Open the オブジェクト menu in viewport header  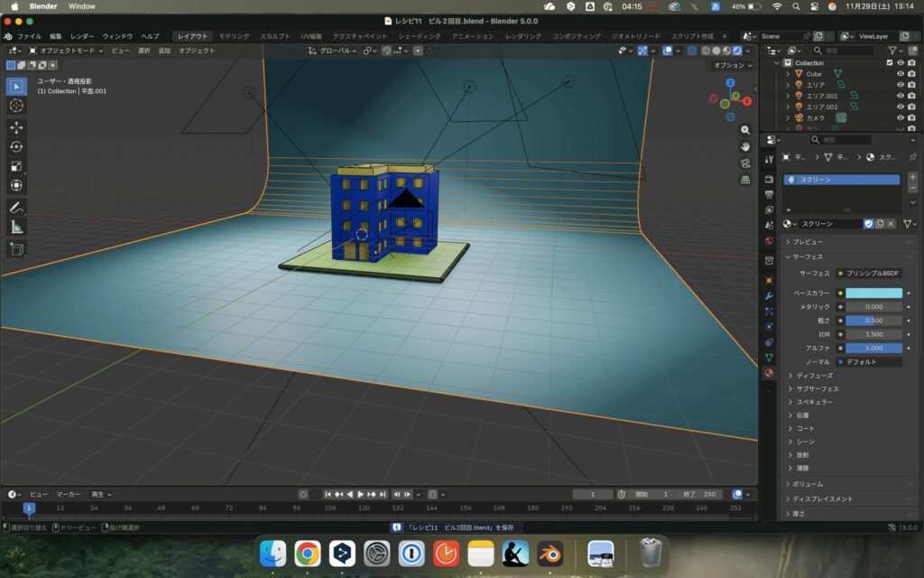click(x=196, y=51)
